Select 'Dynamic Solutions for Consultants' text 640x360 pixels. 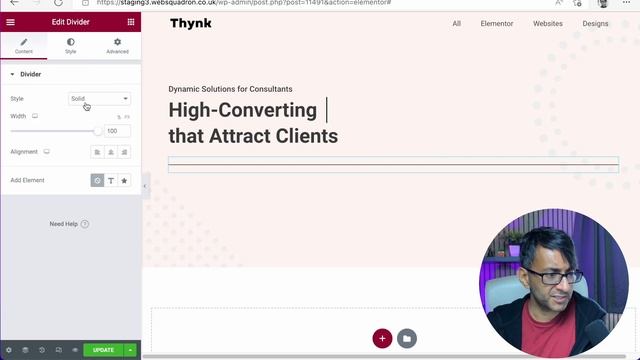(x=230, y=89)
